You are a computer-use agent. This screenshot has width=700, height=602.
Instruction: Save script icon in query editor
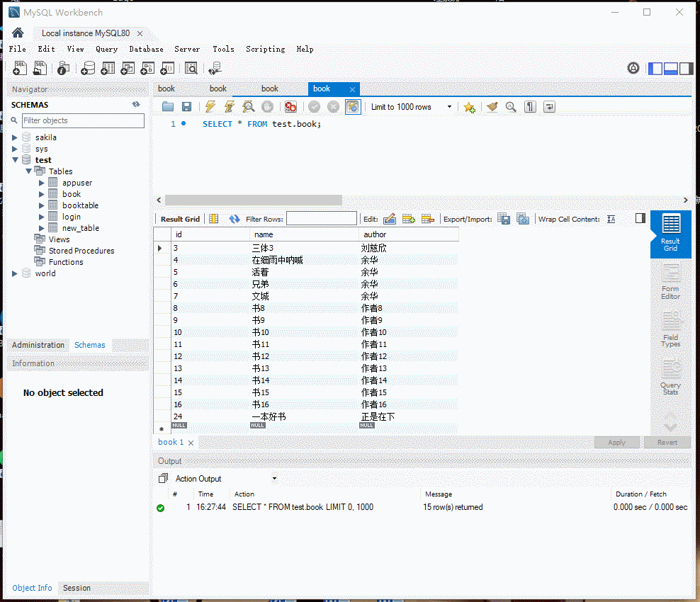[186, 107]
